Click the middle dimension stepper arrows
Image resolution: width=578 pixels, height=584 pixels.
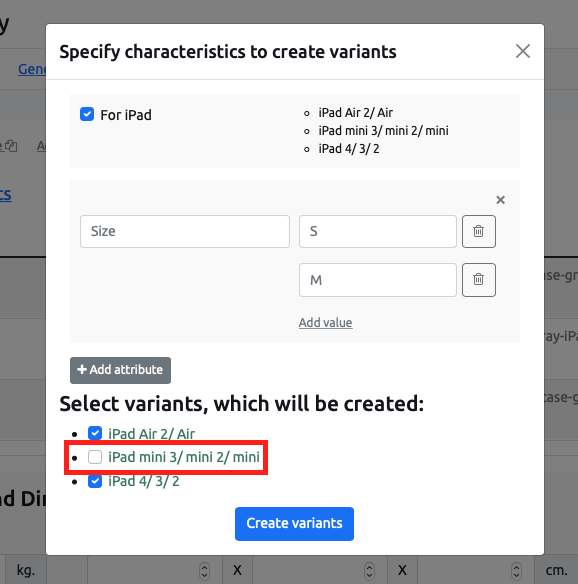click(369, 571)
